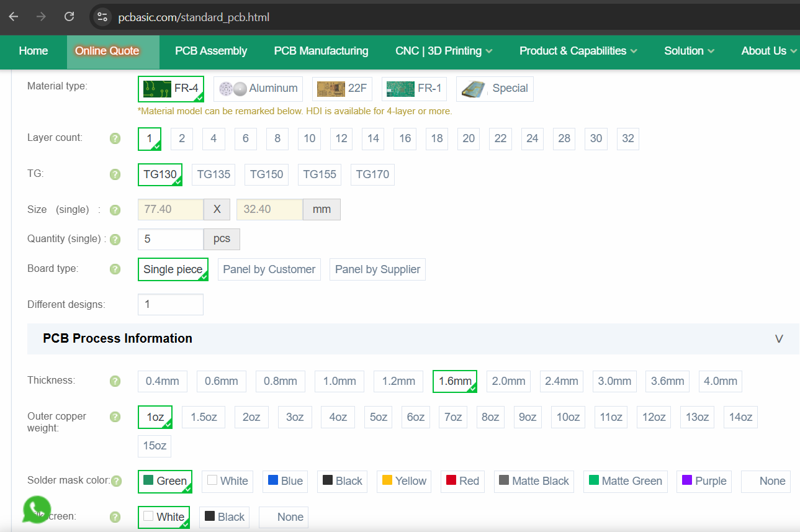Image resolution: width=800 pixels, height=532 pixels.
Task: Choose TG170 option
Action: click(372, 174)
